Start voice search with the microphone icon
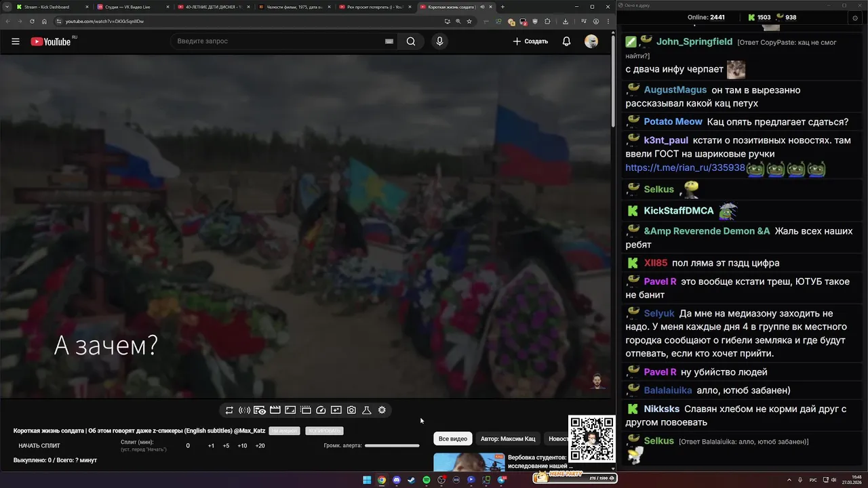 (x=439, y=41)
